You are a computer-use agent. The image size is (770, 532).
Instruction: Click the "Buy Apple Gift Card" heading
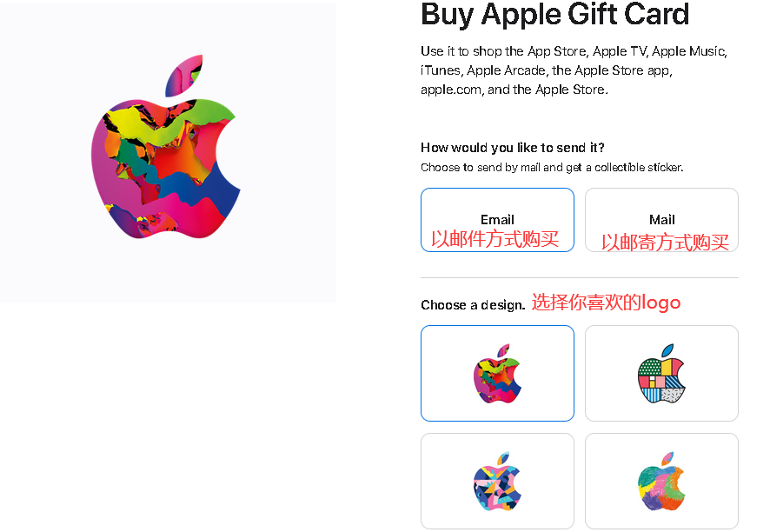click(555, 14)
